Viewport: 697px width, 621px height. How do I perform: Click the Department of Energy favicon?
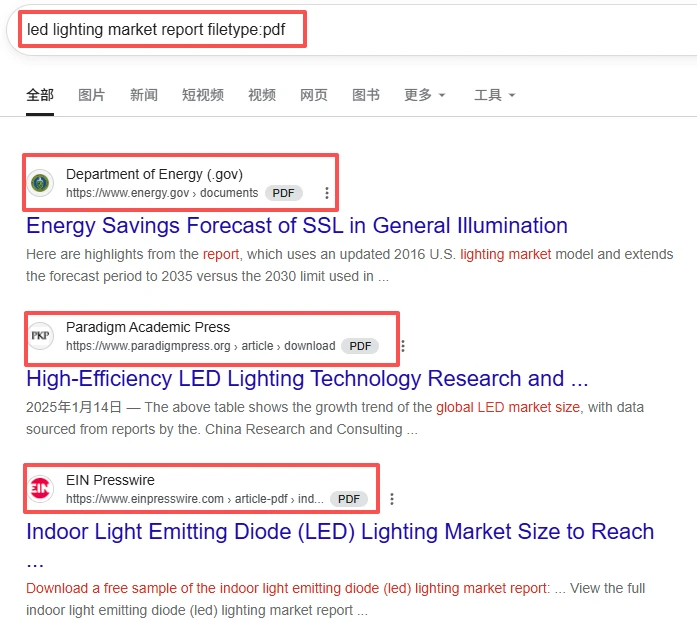point(40,183)
